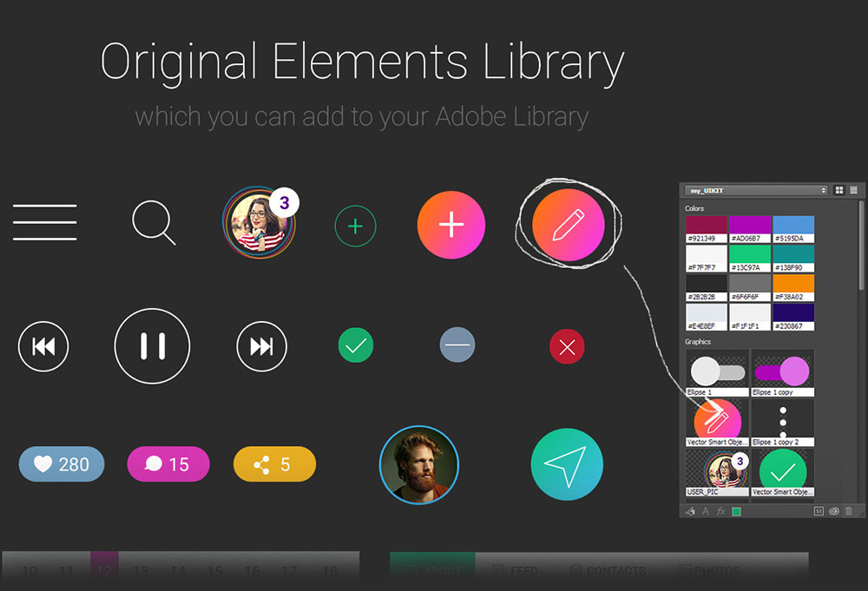
Task: Switch to the FEED tab
Action: click(x=516, y=570)
